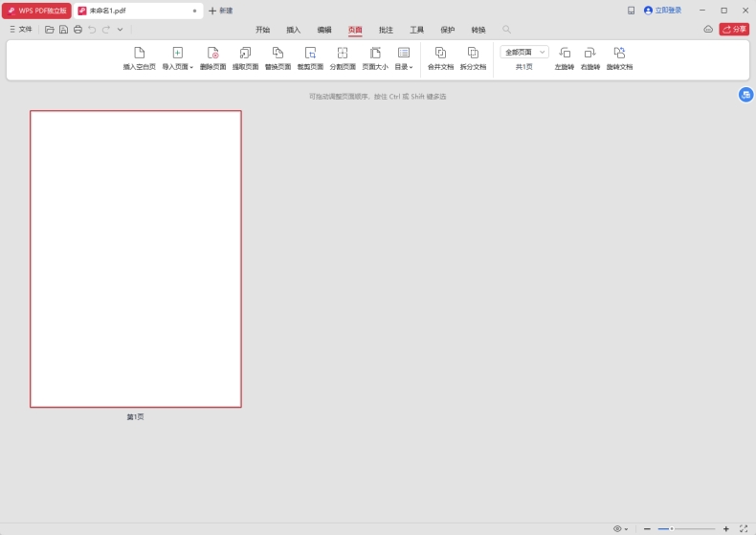Expand the Import Page (导入页面) dropdown
This screenshot has width=756, height=535.
click(177, 67)
